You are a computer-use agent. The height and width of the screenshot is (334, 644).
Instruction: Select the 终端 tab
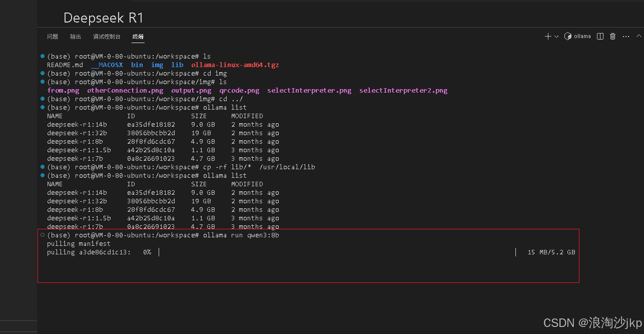(138, 37)
